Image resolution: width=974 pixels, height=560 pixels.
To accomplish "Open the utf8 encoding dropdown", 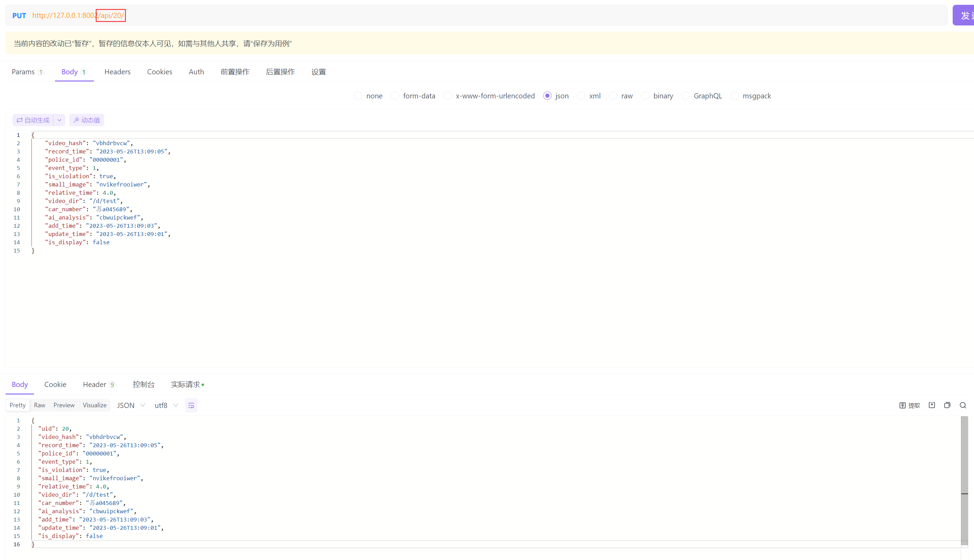I will click(x=166, y=406).
